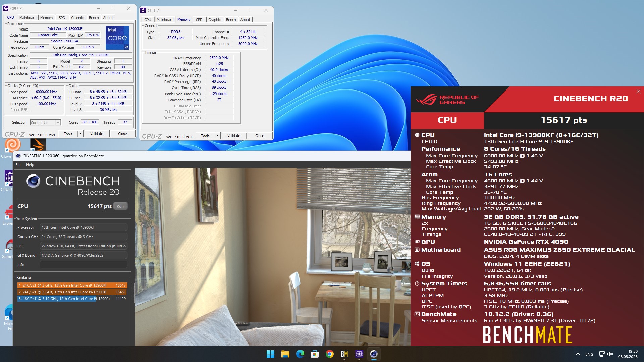Click the OS Windows icon in BenchMate
This screenshot has height=362, width=644.
tap(417, 264)
